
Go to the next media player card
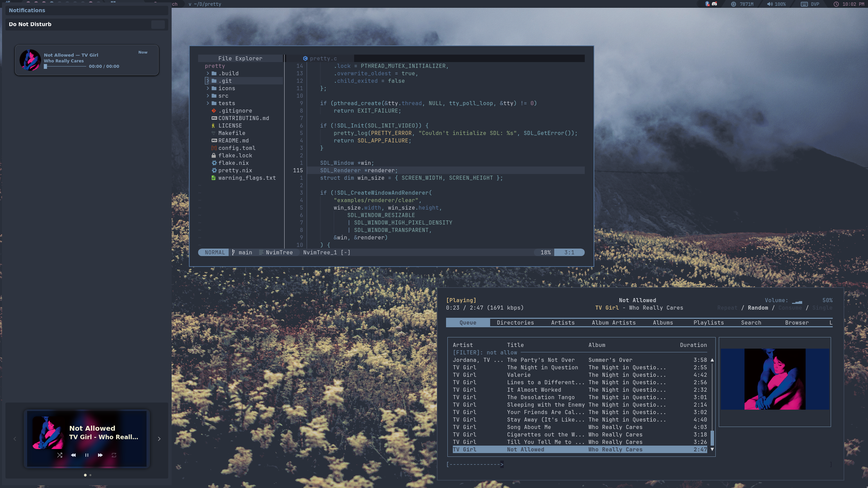pyautogui.click(x=159, y=439)
